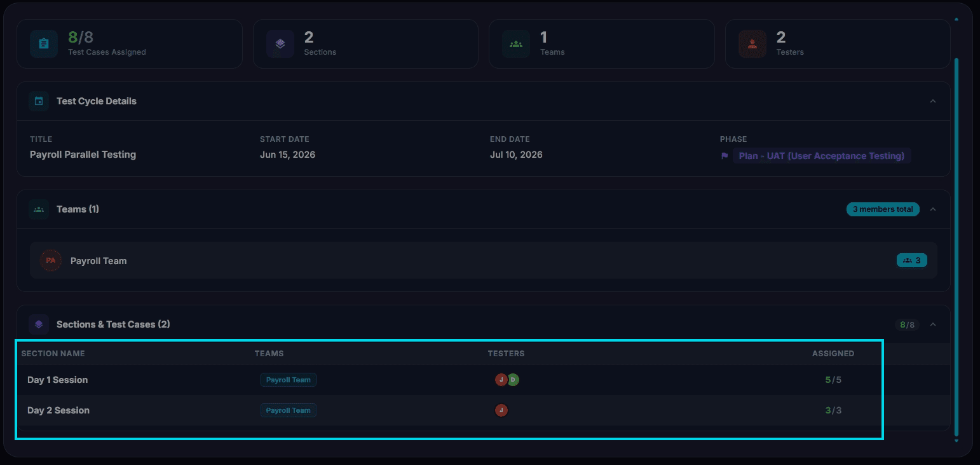The image size is (980, 465).
Task: Click the 5/5 assigned count for Day 1
Action: click(x=833, y=380)
